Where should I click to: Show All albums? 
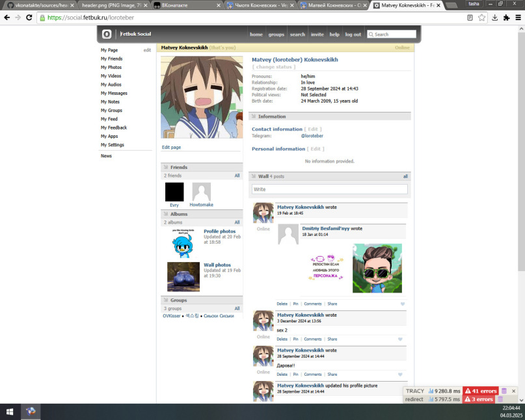(237, 222)
